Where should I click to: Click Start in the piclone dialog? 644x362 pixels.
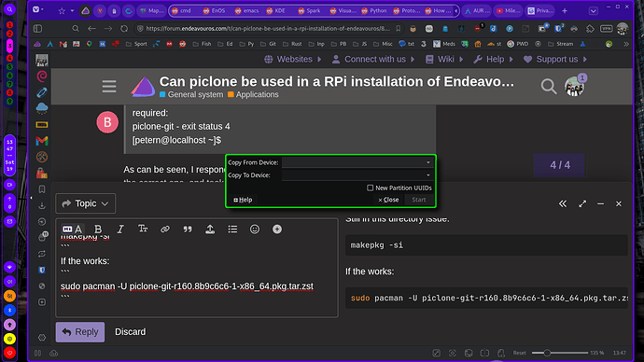[x=418, y=200]
